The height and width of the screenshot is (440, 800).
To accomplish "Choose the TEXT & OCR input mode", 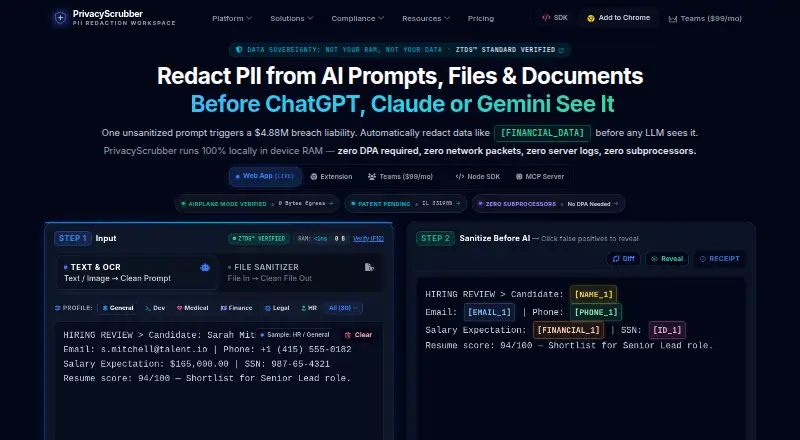I will click(137, 273).
